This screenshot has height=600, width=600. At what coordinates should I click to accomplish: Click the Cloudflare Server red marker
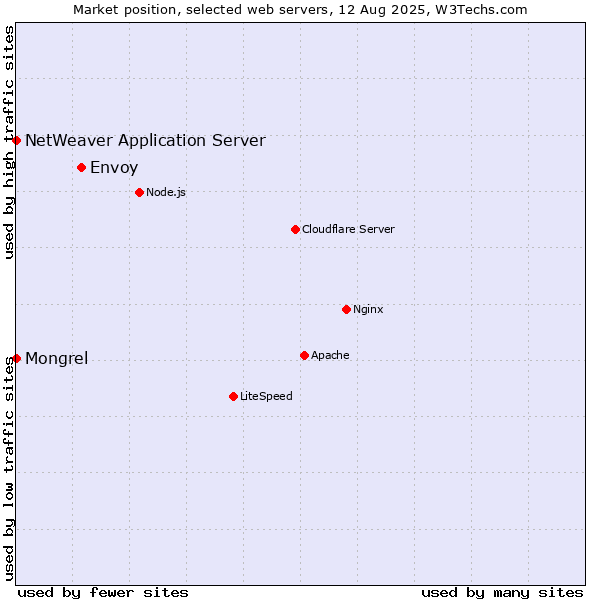[x=295, y=230]
